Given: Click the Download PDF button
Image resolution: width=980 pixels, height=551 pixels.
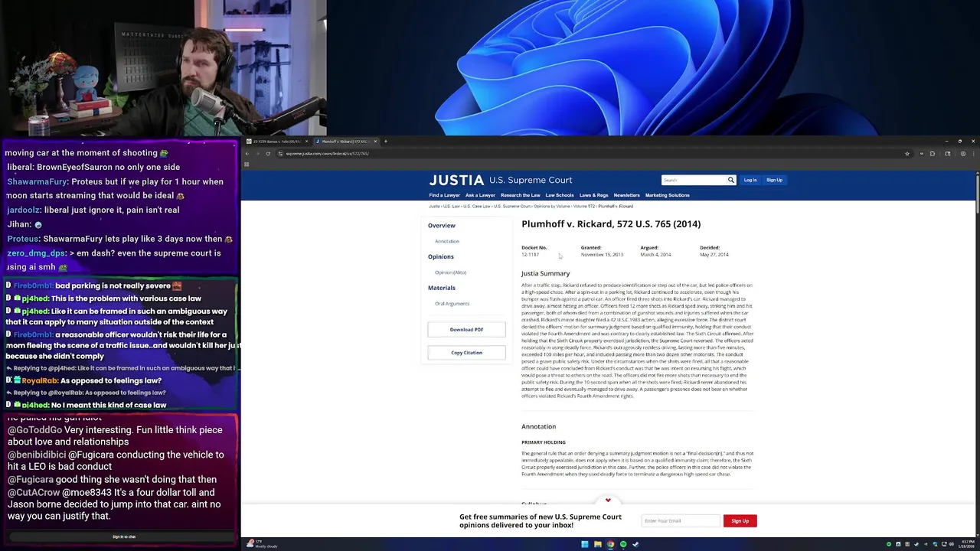Looking at the screenshot, I should [x=466, y=330].
